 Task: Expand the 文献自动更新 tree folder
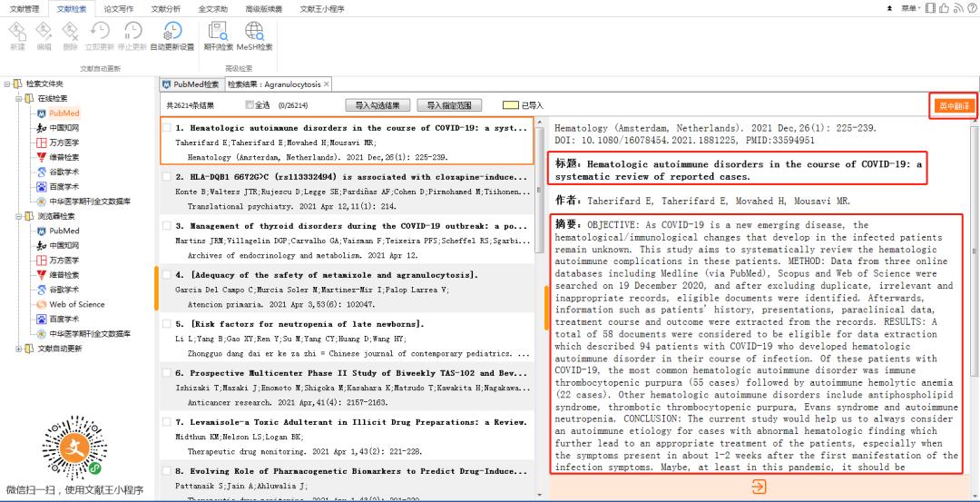tap(18, 348)
